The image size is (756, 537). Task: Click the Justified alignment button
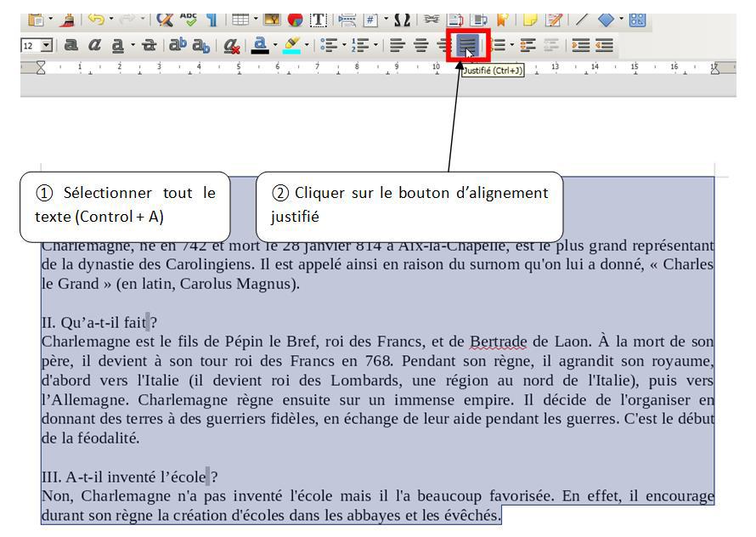[x=467, y=45]
